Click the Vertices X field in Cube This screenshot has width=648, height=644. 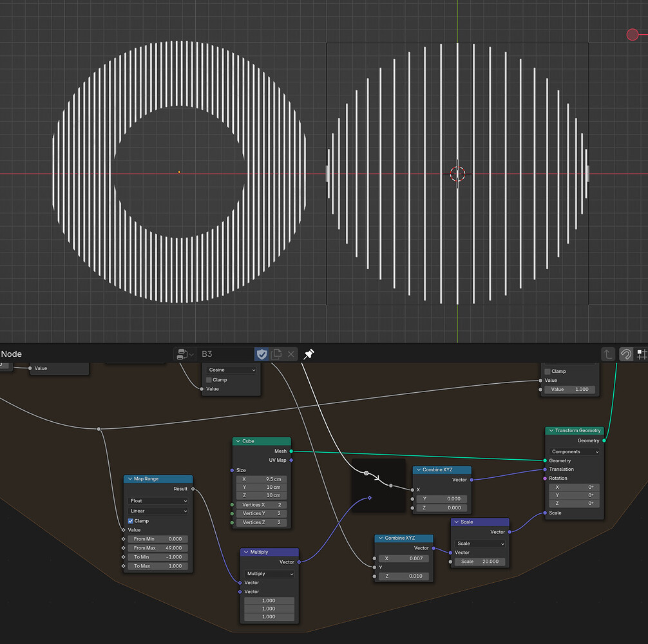(262, 505)
